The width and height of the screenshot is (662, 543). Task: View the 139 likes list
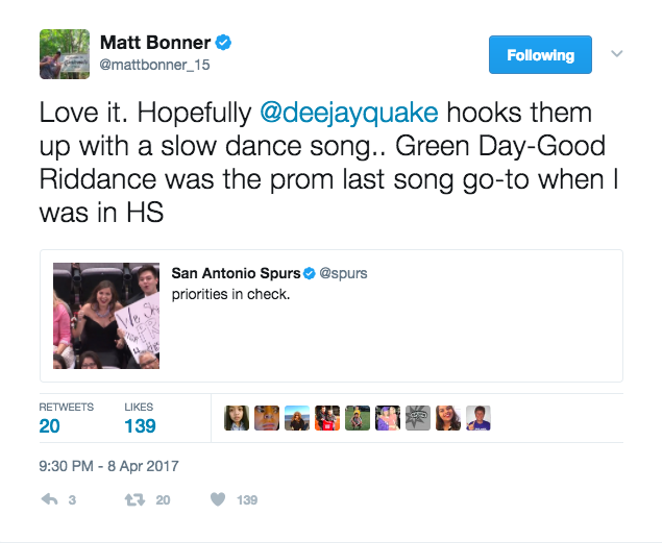coord(140,418)
